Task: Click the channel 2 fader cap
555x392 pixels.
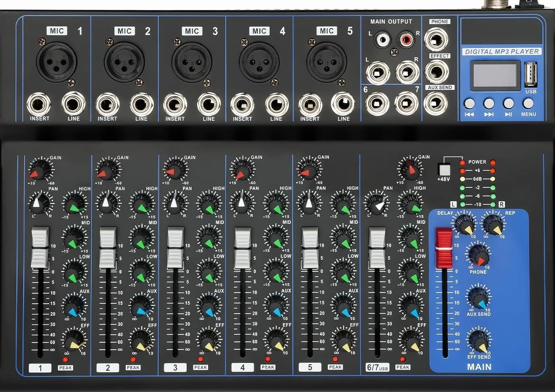Action: tap(108, 247)
